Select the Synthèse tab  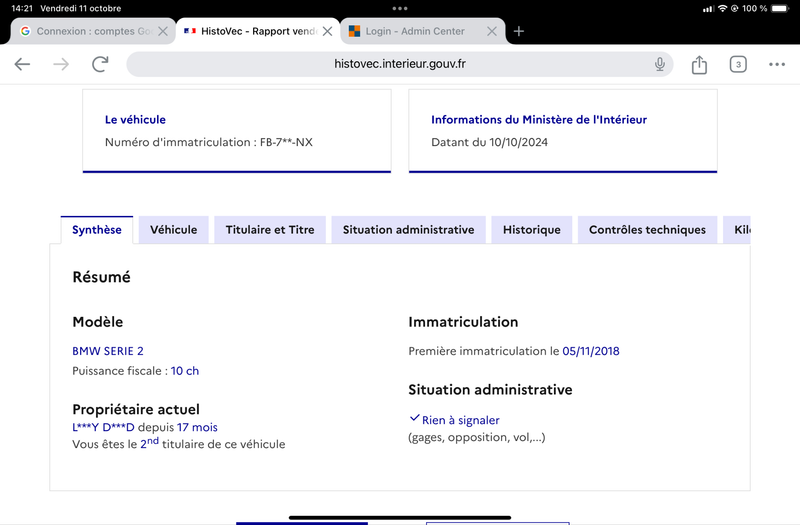coord(97,230)
